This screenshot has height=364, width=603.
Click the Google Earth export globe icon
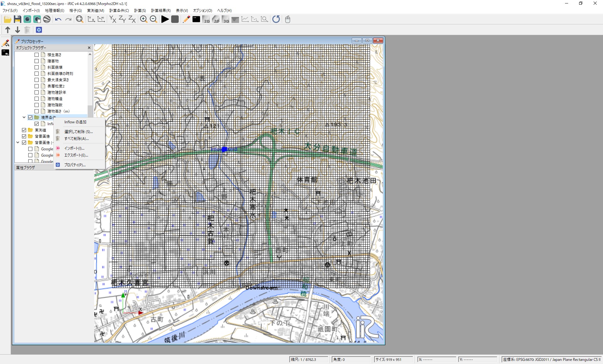coord(47,19)
